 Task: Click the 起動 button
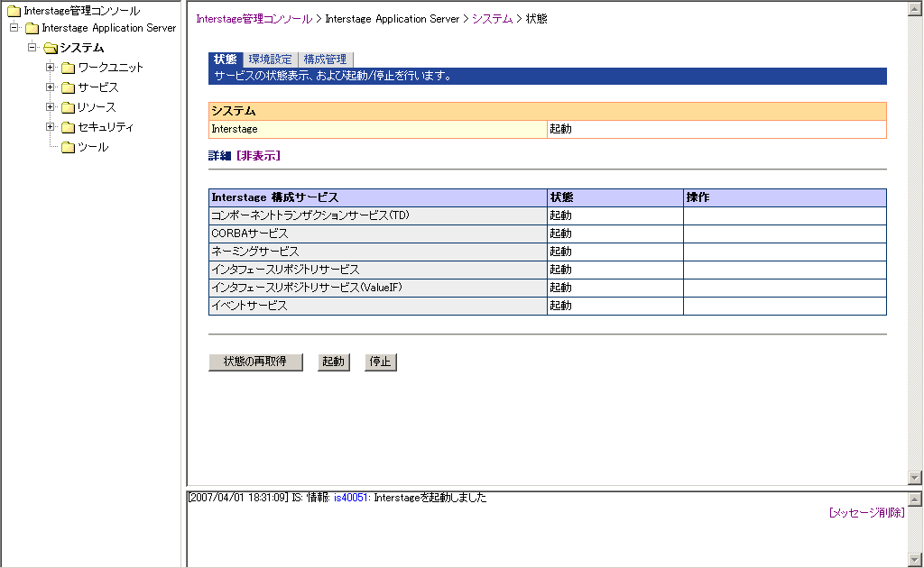pos(334,362)
